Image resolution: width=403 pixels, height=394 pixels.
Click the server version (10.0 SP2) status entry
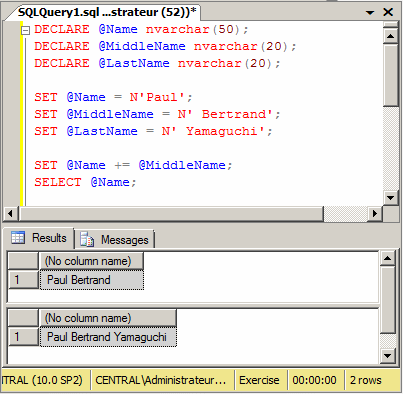45,380
